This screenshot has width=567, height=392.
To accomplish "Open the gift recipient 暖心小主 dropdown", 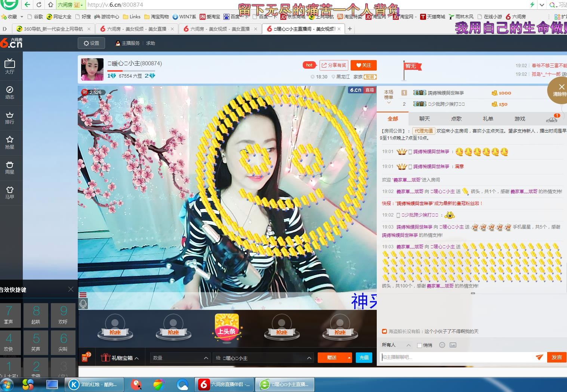I will click(263, 358).
